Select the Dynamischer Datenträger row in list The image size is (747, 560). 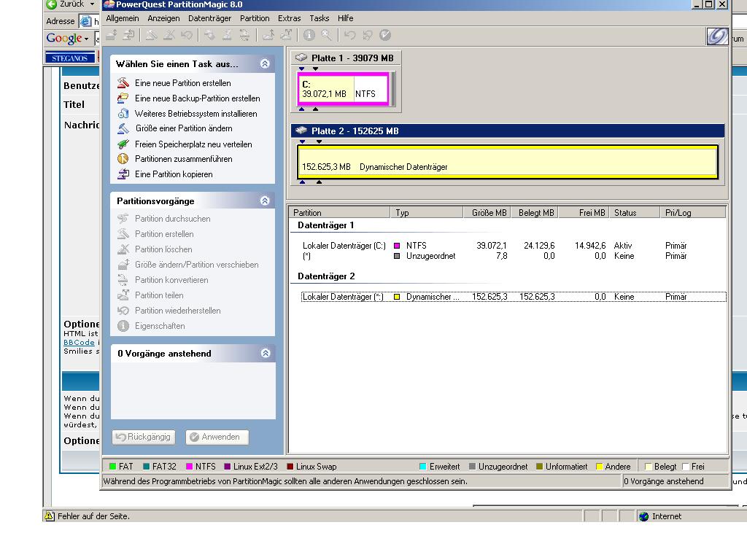[x=430, y=297]
